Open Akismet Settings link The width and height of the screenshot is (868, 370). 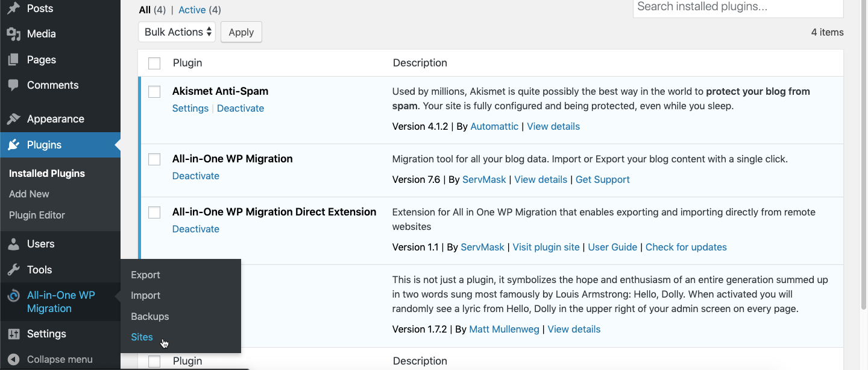click(x=190, y=108)
